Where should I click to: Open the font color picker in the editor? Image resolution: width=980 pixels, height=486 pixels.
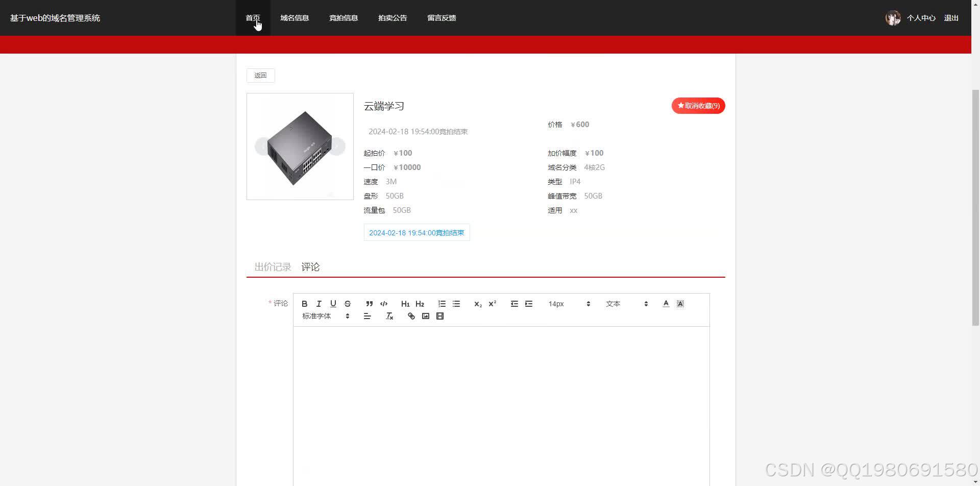pyautogui.click(x=666, y=303)
